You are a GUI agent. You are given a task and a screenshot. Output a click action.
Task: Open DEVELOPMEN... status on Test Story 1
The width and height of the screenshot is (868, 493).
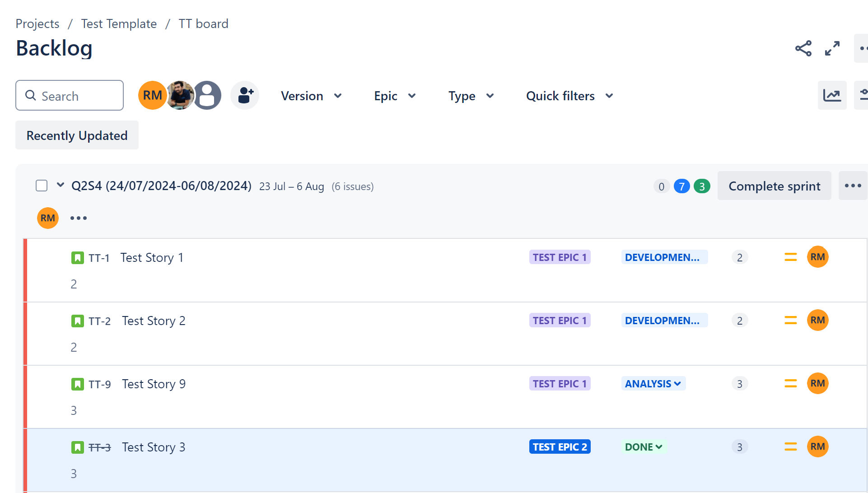pyautogui.click(x=664, y=257)
